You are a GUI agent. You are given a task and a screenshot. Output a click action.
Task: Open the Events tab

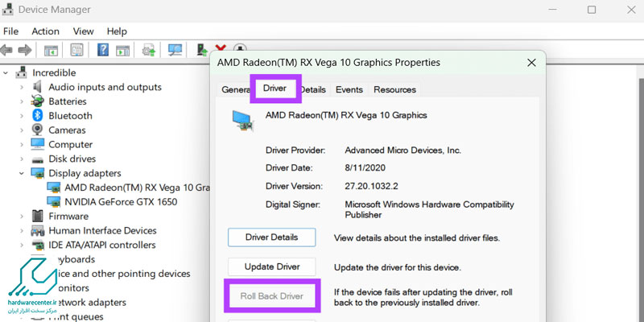point(349,89)
